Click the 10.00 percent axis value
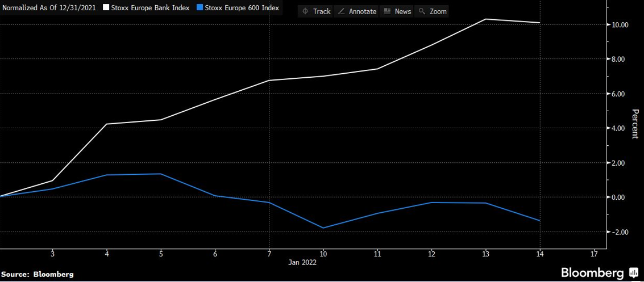The image size is (644, 282). click(x=620, y=25)
